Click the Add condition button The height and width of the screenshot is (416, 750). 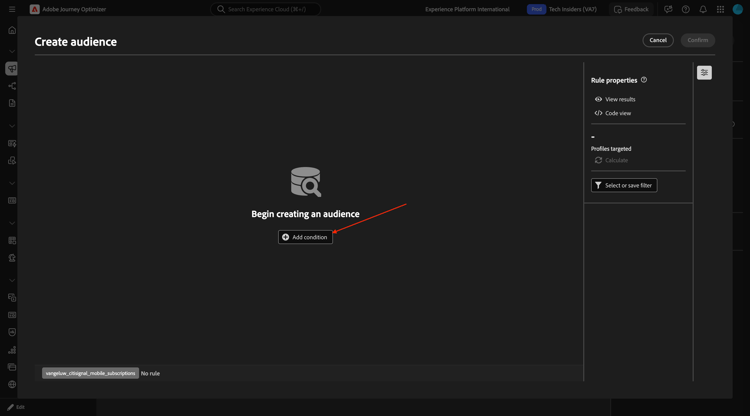coord(305,237)
